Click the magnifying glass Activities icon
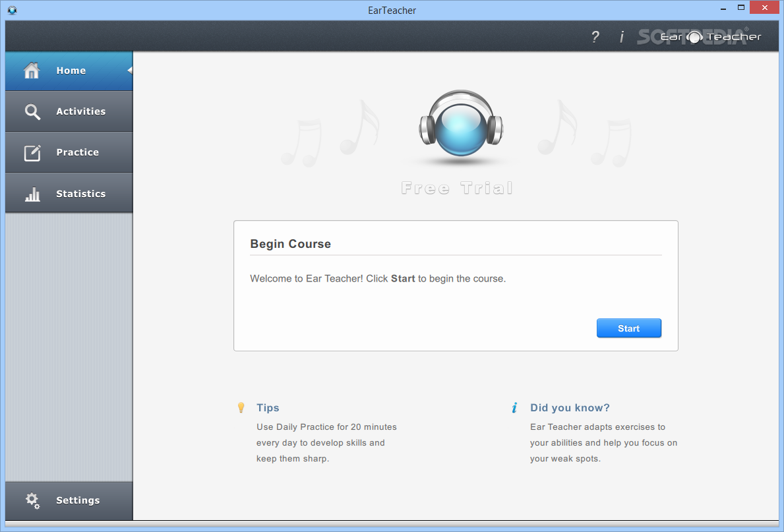This screenshot has width=784, height=532. pos(32,111)
